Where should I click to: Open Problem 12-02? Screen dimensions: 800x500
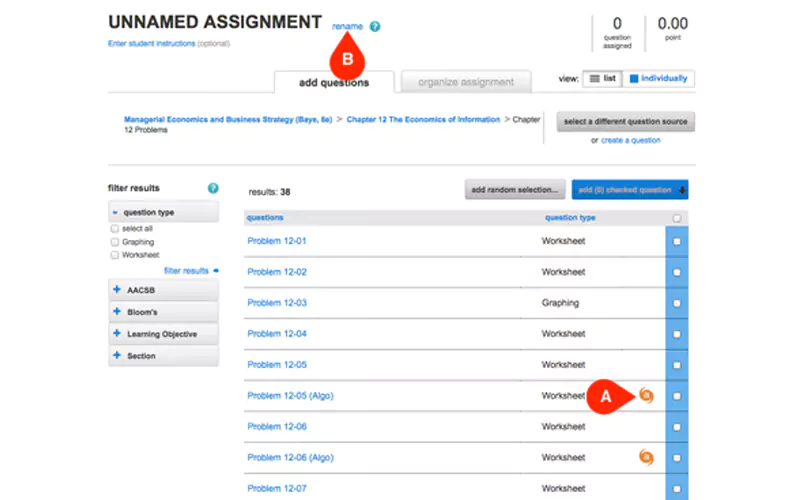coord(277,272)
